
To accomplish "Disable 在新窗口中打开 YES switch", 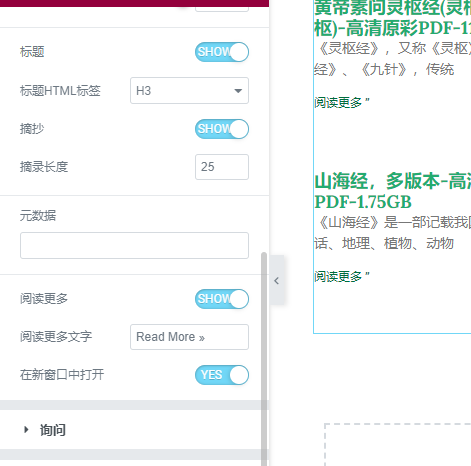I will click(222, 375).
